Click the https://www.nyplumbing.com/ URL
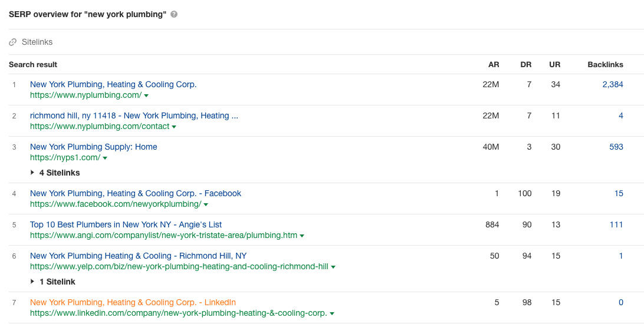Image resolution: width=644 pixels, height=324 pixels. (x=86, y=95)
